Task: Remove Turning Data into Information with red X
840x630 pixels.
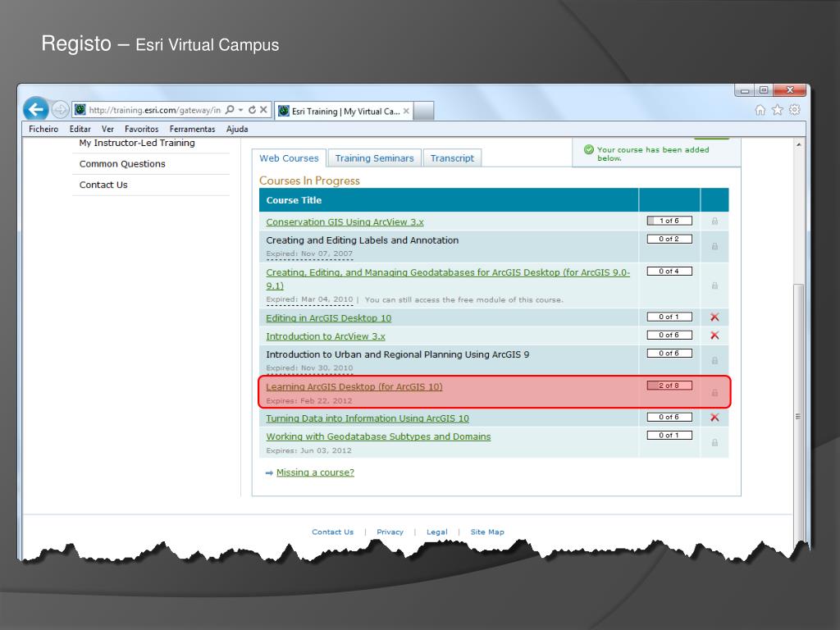Action: coord(714,418)
